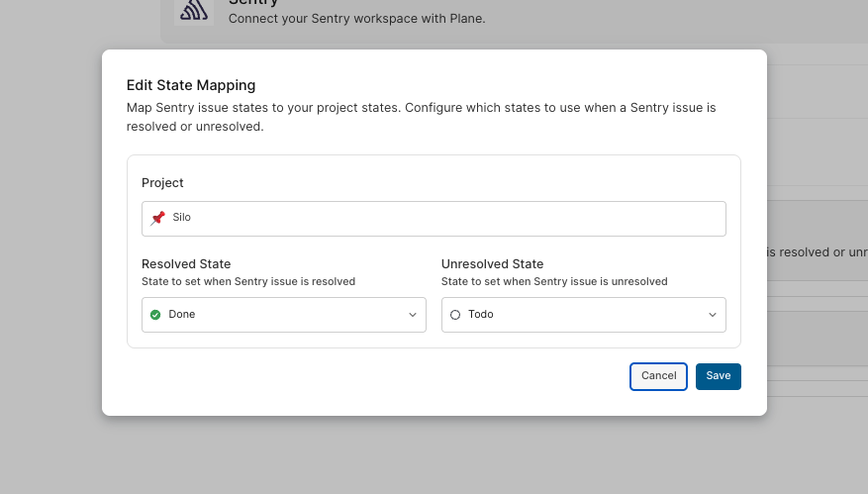Click the Unresolved State dropdown chevron

[713, 315]
